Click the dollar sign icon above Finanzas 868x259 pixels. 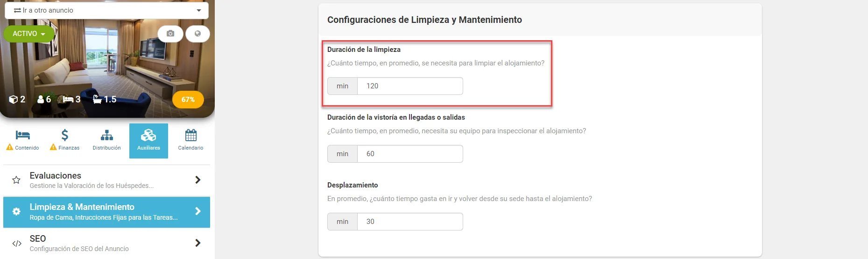click(65, 135)
